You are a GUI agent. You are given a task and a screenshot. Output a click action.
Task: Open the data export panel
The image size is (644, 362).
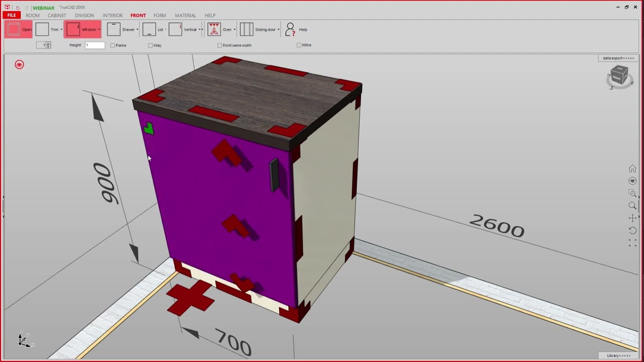[618, 58]
